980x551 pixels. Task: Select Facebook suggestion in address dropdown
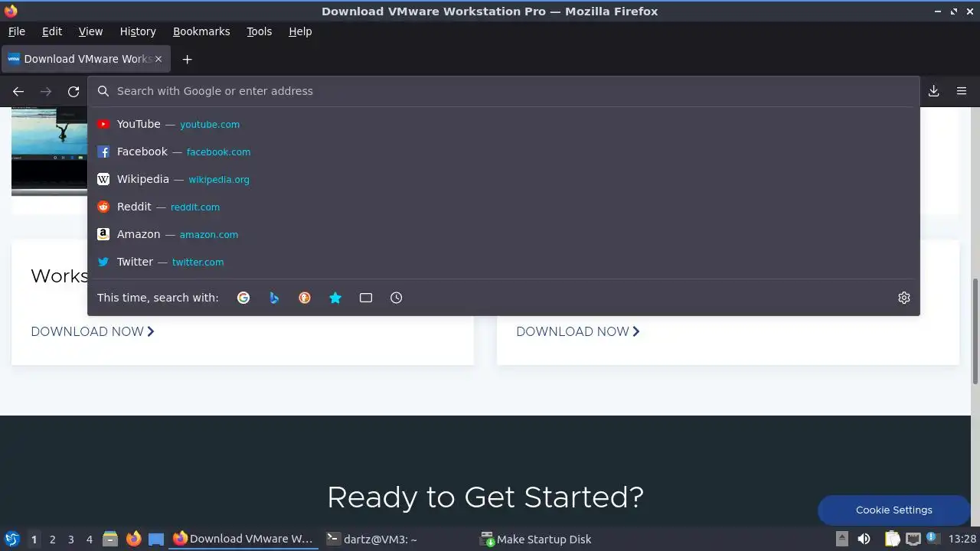(x=504, y=152)
